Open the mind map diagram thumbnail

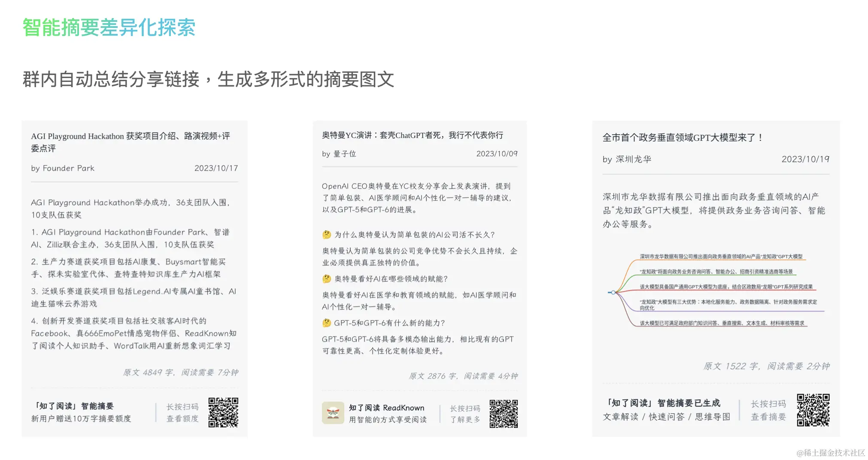coord(716,290)
